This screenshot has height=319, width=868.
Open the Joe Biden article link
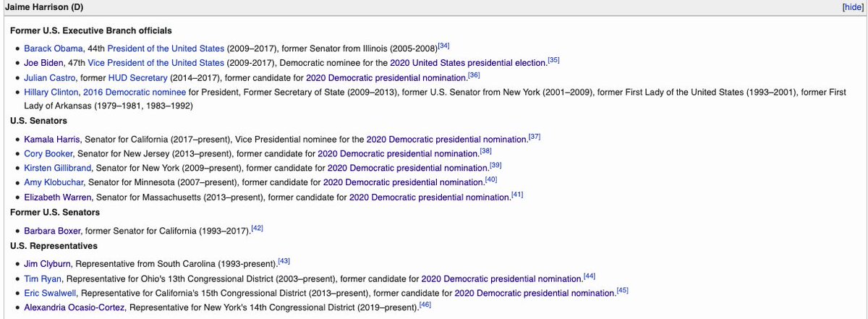point(43,63)
